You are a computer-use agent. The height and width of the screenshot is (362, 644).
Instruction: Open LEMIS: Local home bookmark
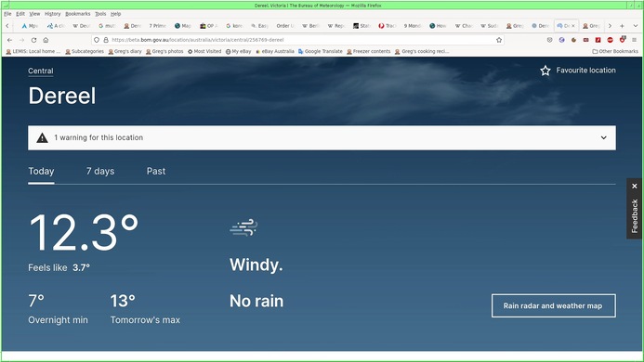tap(33, 51)
